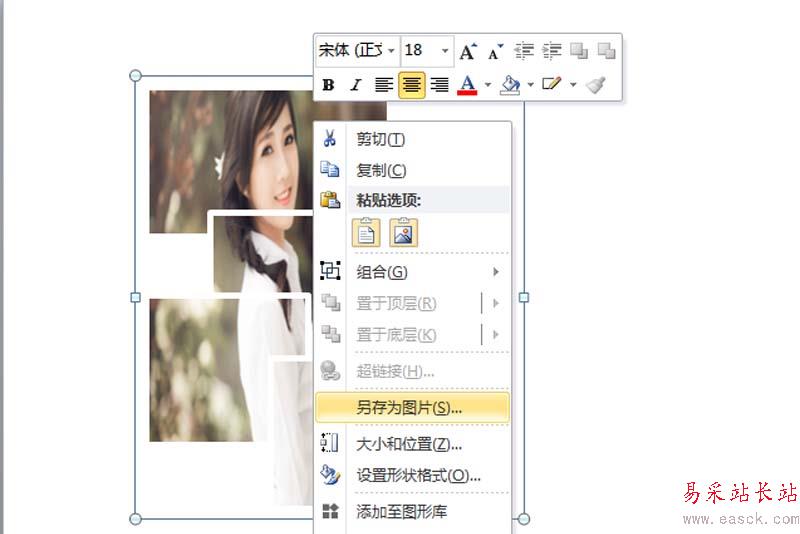Align text left in mini toolbar
This screenshot has width=800, height=534.
384,85
